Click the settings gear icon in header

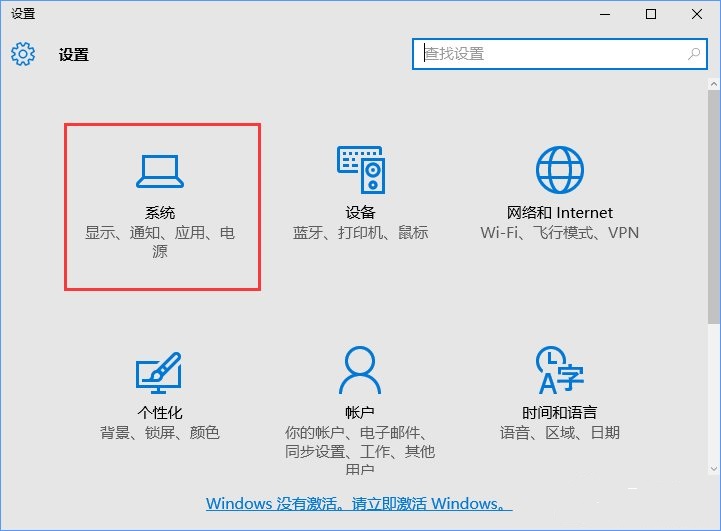coord(23,54)
